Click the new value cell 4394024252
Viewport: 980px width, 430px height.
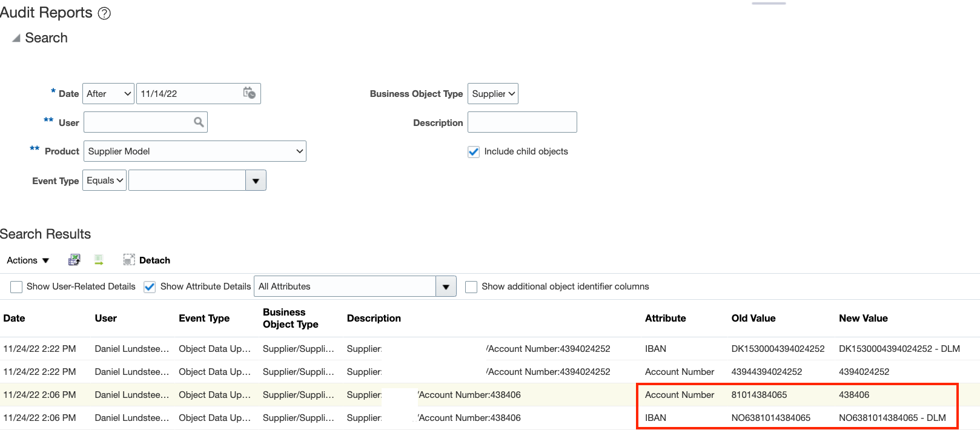(864, 372)
